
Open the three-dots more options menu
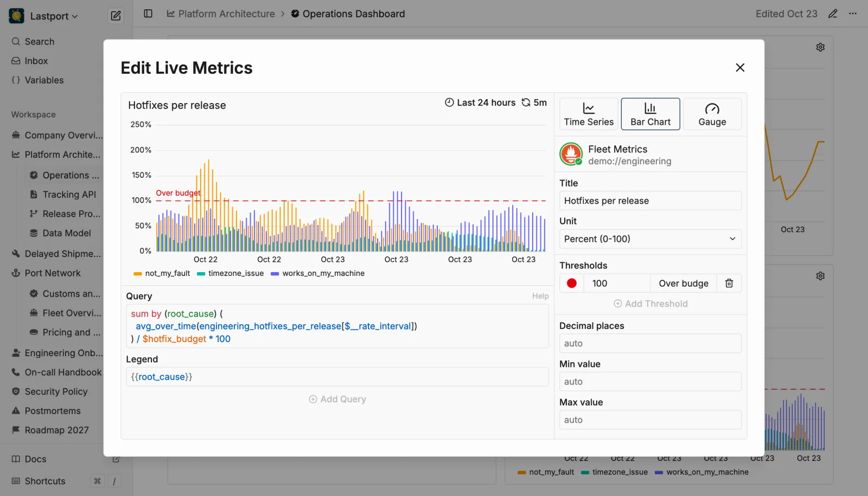coord(853,14)
